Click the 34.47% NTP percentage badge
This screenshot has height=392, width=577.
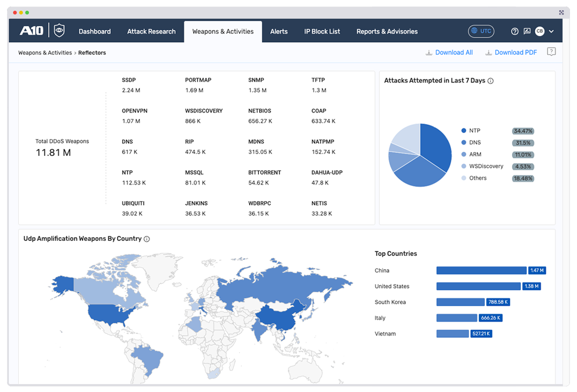(x=523, y=131)
